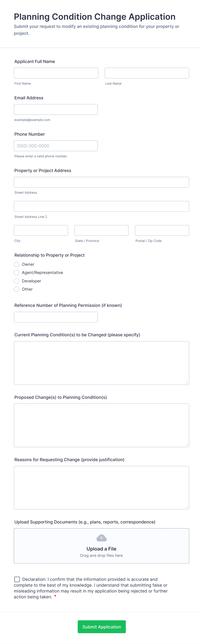Focus the State / Province field
Image resolution: width=201 pixels, height=644 pixels.
101,230
